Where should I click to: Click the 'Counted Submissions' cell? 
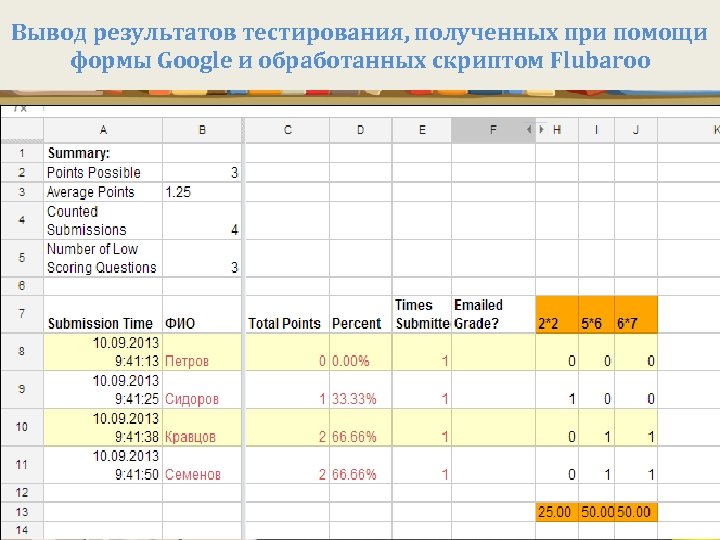[x=103, y=220]
